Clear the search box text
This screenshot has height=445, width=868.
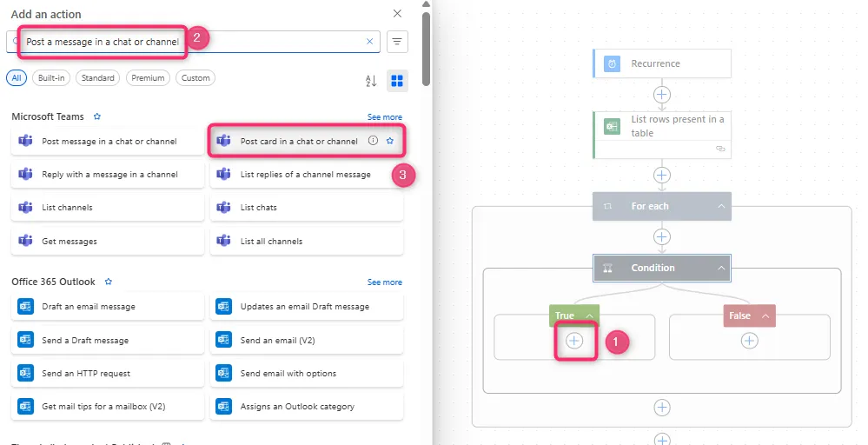pos(369,42)
